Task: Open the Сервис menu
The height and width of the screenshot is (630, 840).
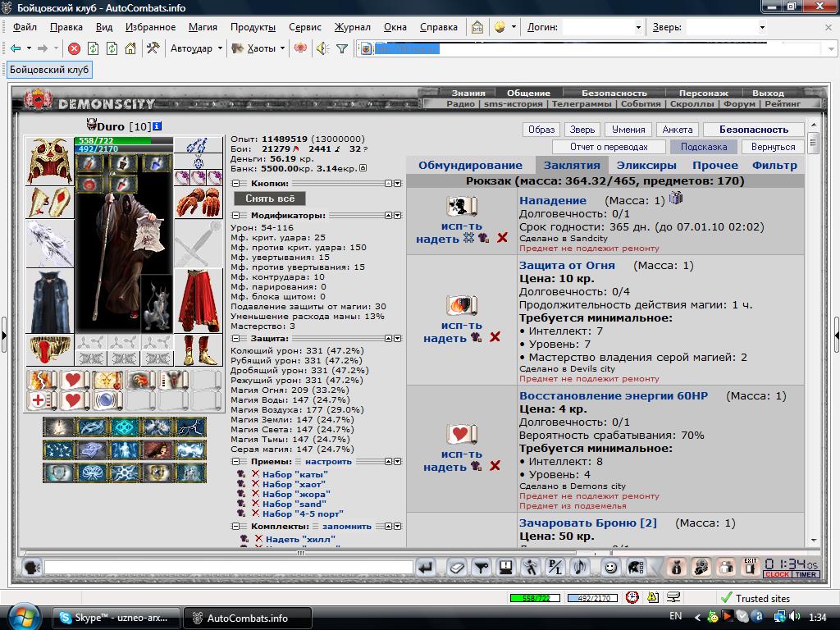Action: pyautogui.click(x=305, y=27)
